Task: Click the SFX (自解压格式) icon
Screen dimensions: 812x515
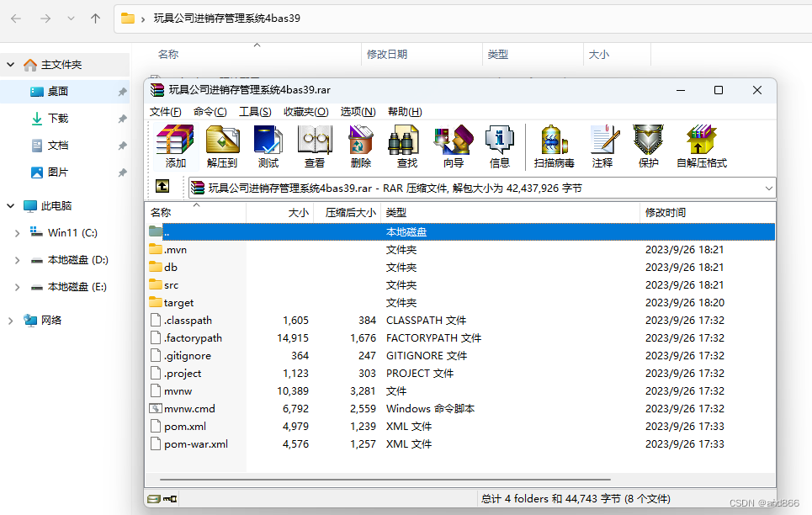Action: coord(702,146)
